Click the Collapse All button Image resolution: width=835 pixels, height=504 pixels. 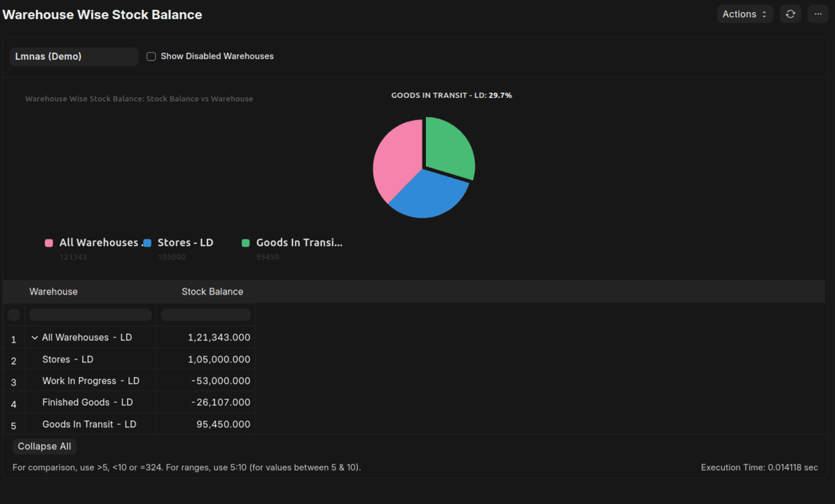click(44, 445)
